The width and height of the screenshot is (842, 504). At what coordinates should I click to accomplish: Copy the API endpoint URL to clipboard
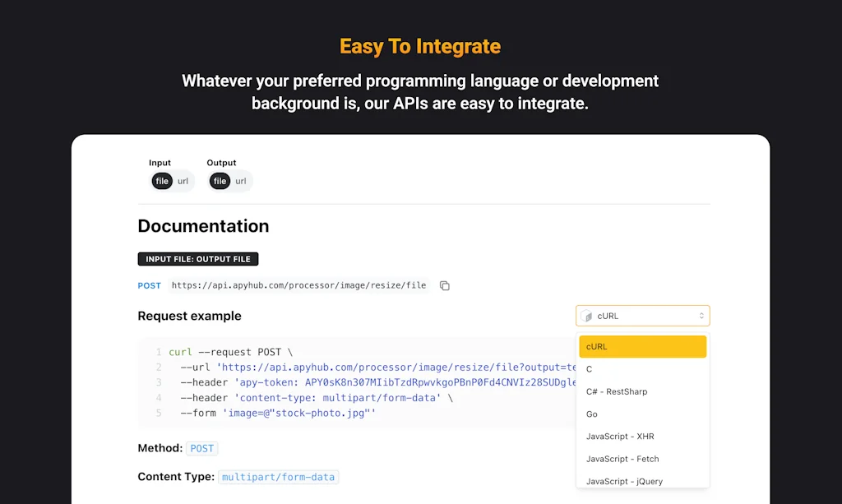(x=444, y=285)
